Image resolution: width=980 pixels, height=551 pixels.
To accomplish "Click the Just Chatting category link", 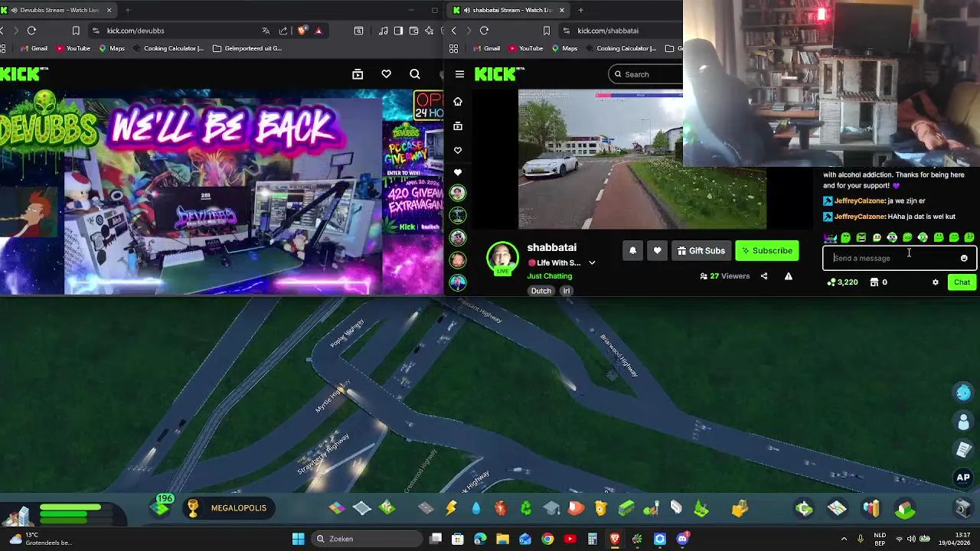I will click(549, 276).
